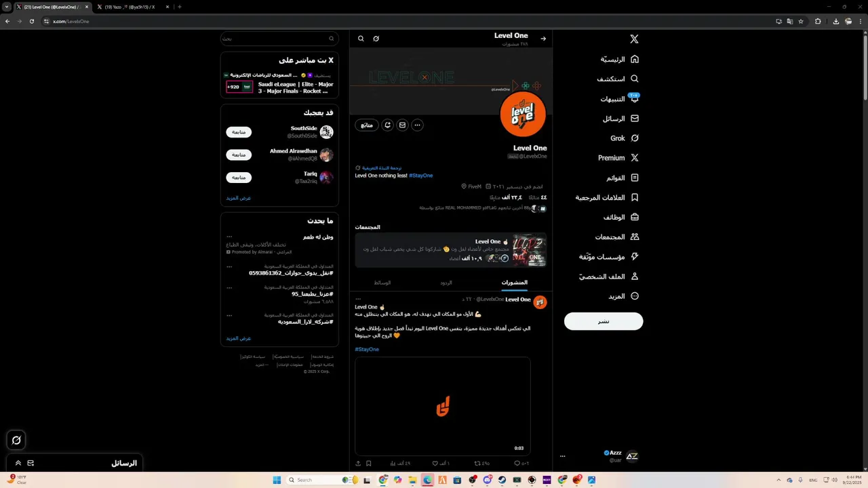Open Steam from the taskbar
Screen dimensions: 868x488
[502, 480]
